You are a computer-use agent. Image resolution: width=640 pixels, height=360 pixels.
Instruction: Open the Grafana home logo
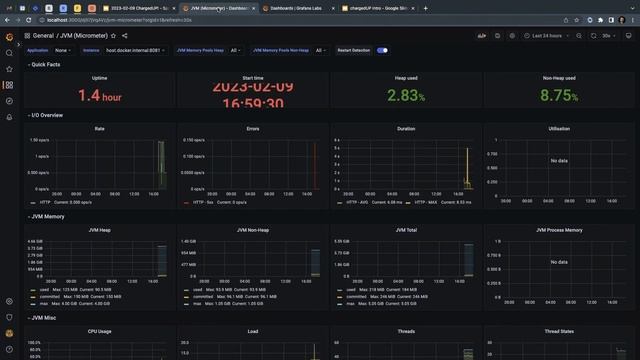(9, 37)
